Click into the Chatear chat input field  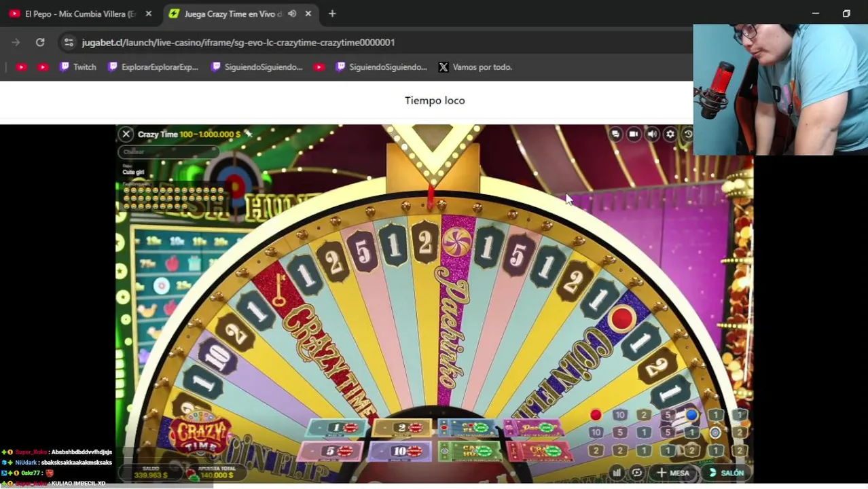point(167,152)
